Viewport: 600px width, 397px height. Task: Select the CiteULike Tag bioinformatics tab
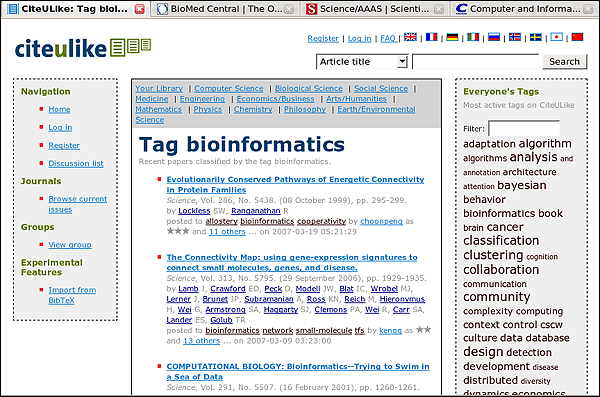click(75, 9)
